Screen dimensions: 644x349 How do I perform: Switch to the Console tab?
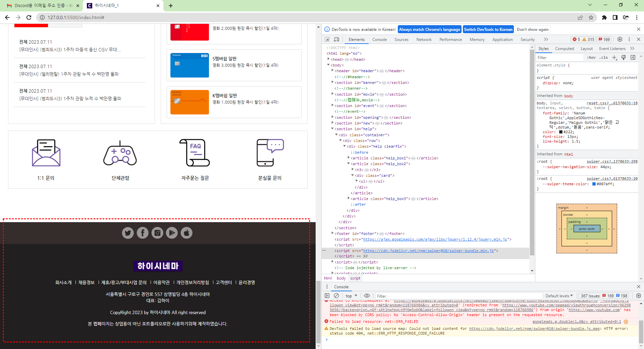click(x=379, y=40)
